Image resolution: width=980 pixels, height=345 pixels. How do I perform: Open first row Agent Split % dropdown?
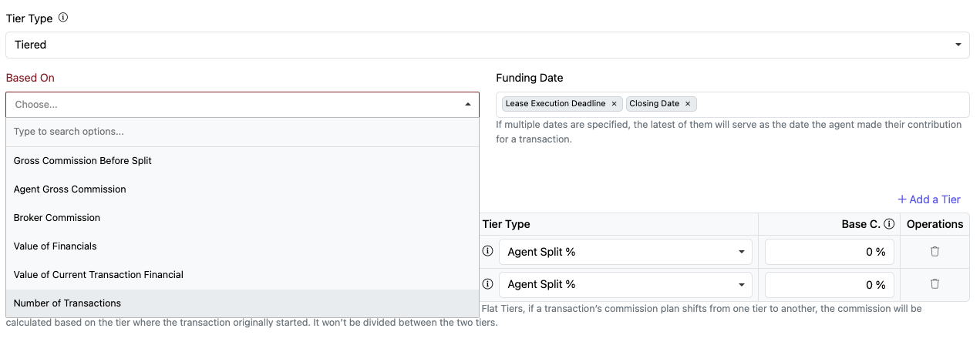625,252
